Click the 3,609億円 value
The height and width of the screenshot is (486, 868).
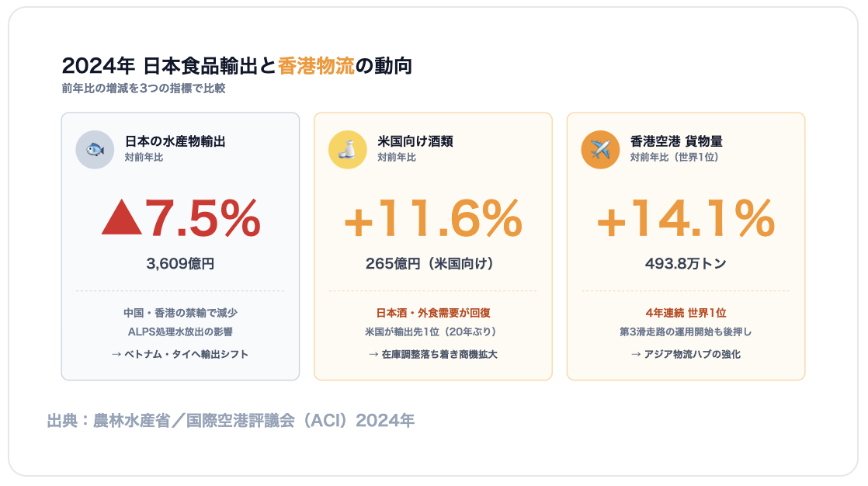pos(180,263)
